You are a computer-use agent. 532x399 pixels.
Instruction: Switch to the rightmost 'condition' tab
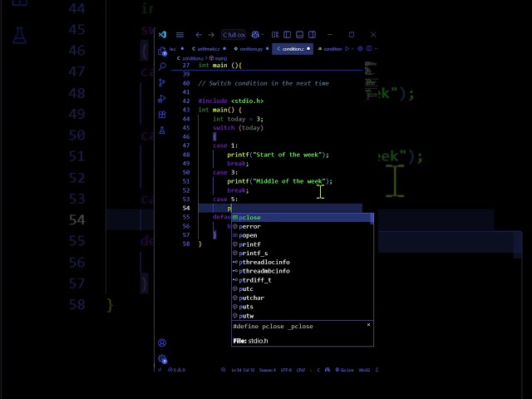tap(330, 49)
